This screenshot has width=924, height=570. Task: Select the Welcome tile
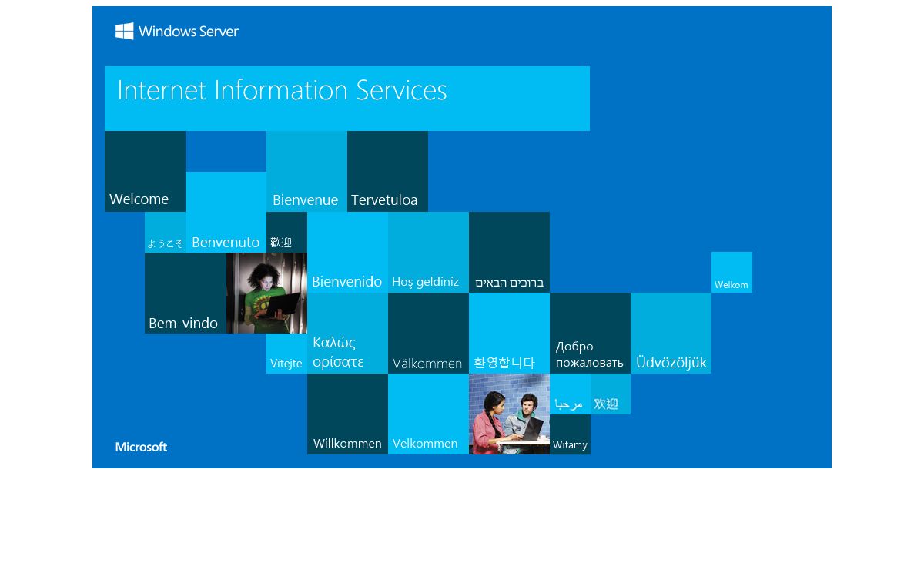(145, 171)
